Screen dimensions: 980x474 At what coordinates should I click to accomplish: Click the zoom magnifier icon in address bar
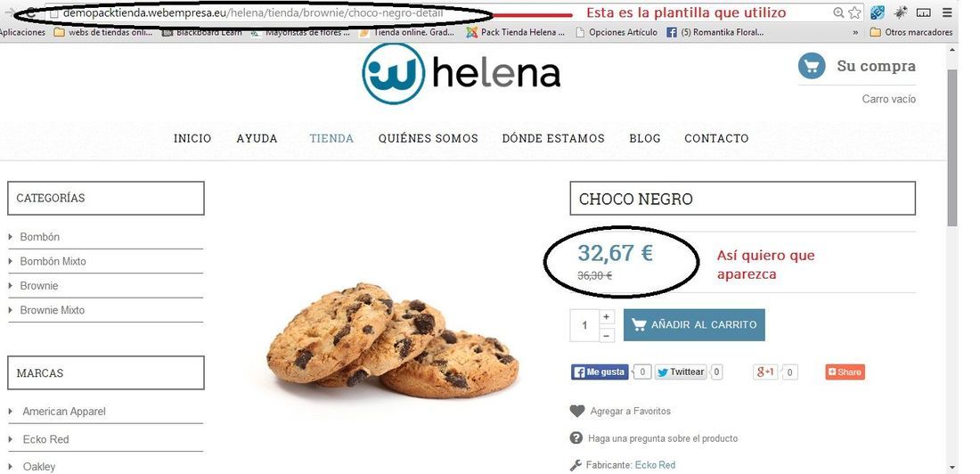pyautogui.click(x=838, y=12)
